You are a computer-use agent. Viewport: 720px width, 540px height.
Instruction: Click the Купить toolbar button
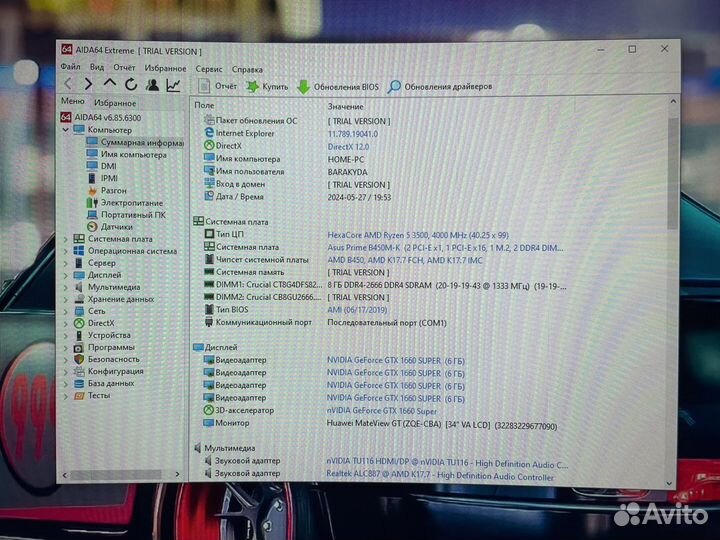[x=267, y=86]
